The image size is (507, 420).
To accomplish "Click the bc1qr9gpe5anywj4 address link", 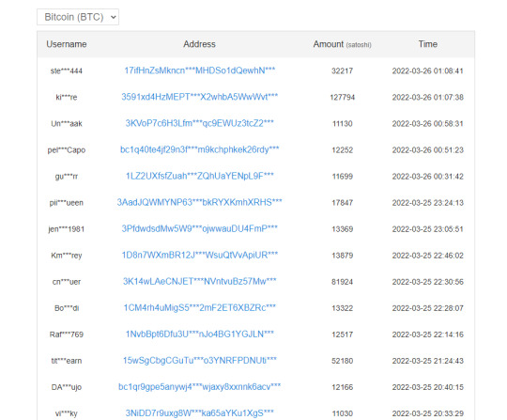I will pos(199,387).
